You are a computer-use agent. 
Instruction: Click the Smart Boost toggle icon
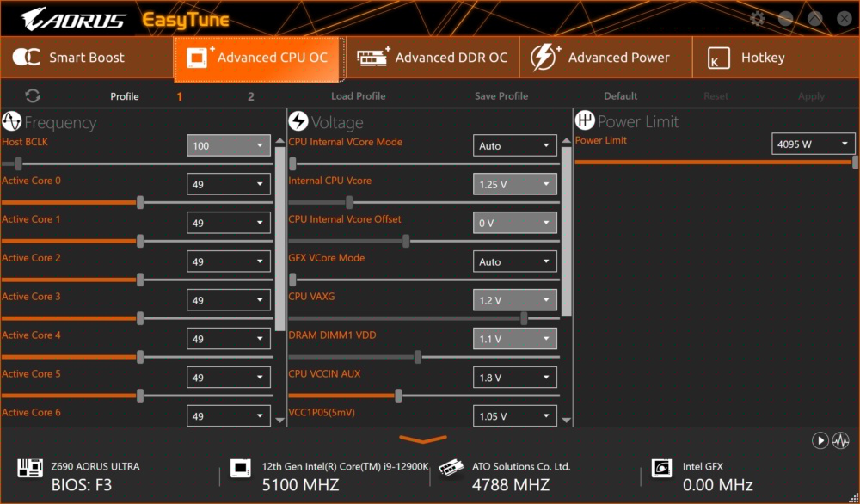click(x=27, y=57)
